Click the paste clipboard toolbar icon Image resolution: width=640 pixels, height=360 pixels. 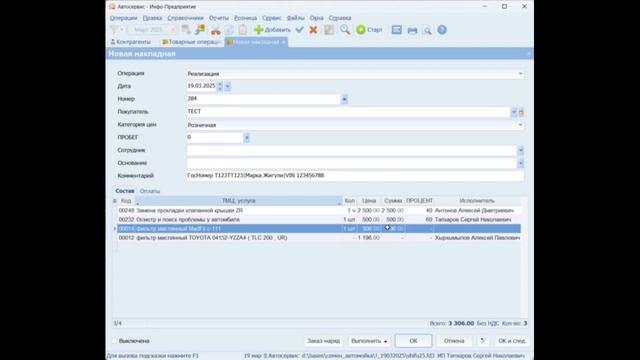pos(243,30)
